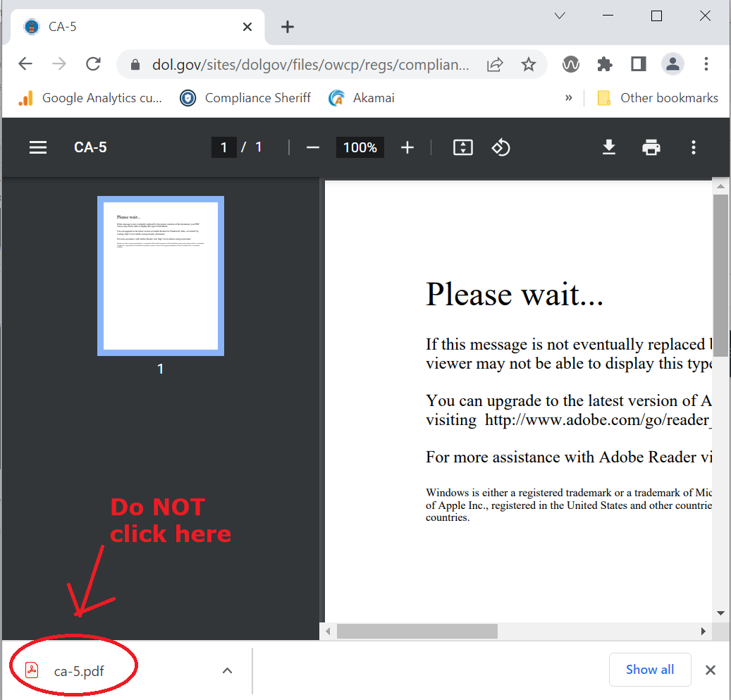
Task: Toggle Chrome's side panel
Action: pyautogui.click(x=638, y=63)
